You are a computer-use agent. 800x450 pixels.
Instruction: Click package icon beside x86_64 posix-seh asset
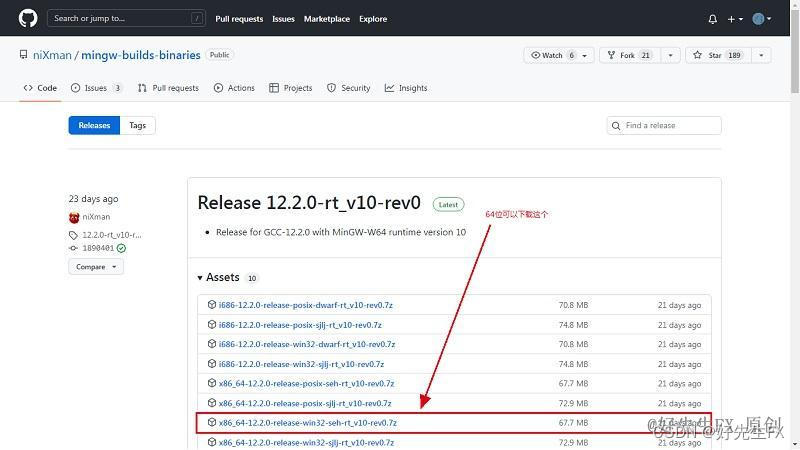[212, 383]
